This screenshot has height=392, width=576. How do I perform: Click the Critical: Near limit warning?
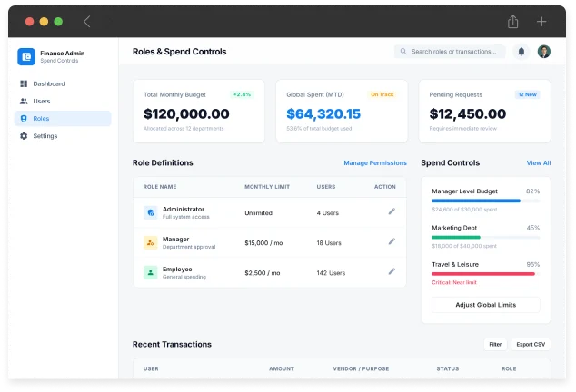click(454, 282)
